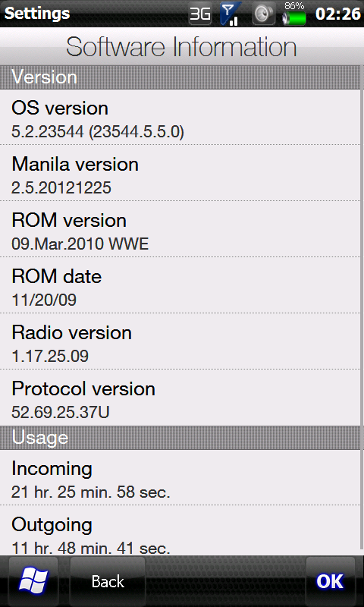Tap the Settings title in top bar
The image size is (364, 607).
click(x=37, y=14)
